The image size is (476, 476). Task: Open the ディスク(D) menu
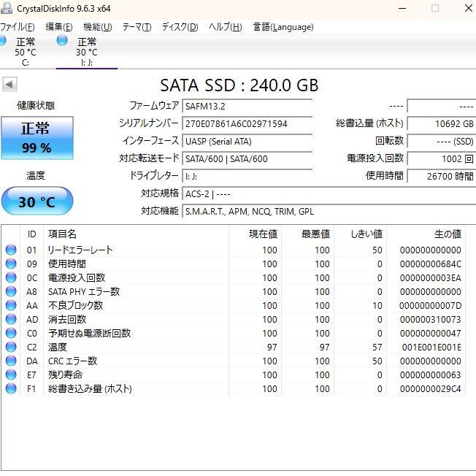click(180, 27)
